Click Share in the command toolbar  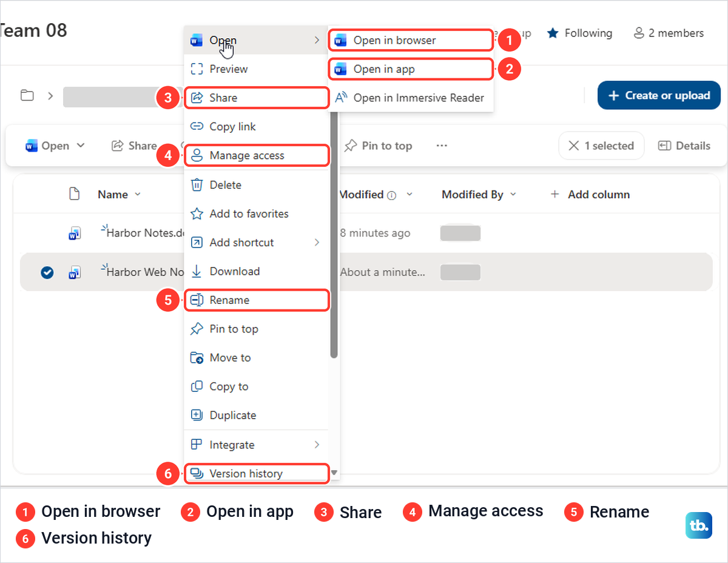tap(134, 146)
